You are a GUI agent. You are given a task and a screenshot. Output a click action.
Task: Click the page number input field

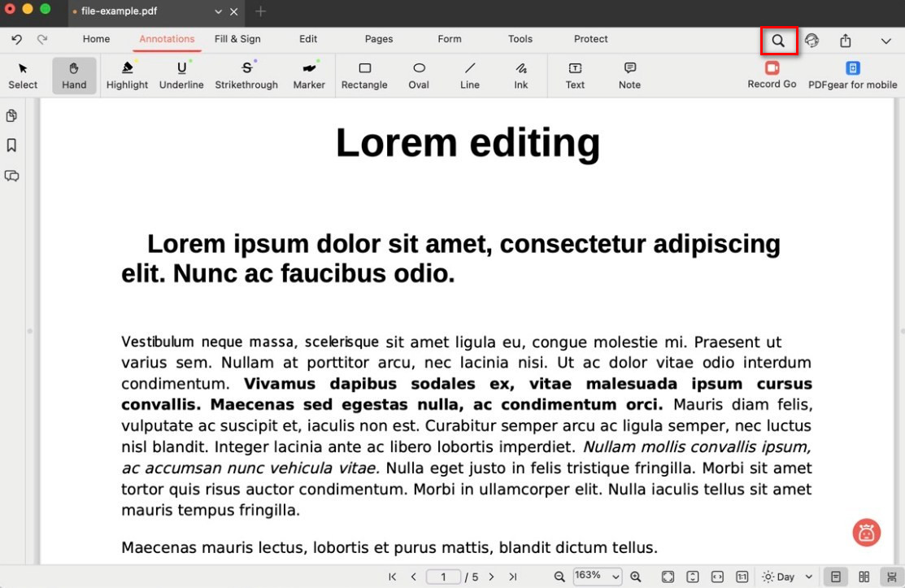click(444, 577)
